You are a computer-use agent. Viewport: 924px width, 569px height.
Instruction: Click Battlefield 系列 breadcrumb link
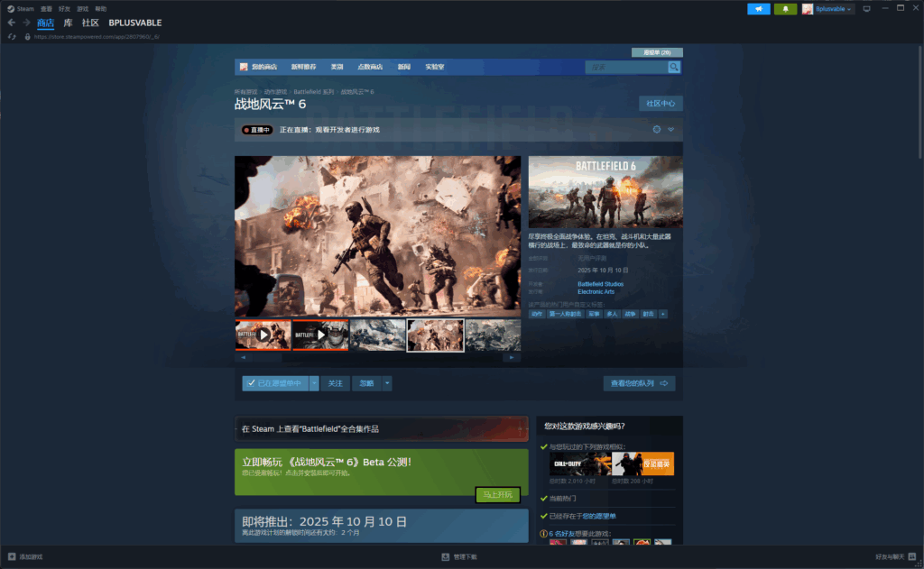point(313,92)
